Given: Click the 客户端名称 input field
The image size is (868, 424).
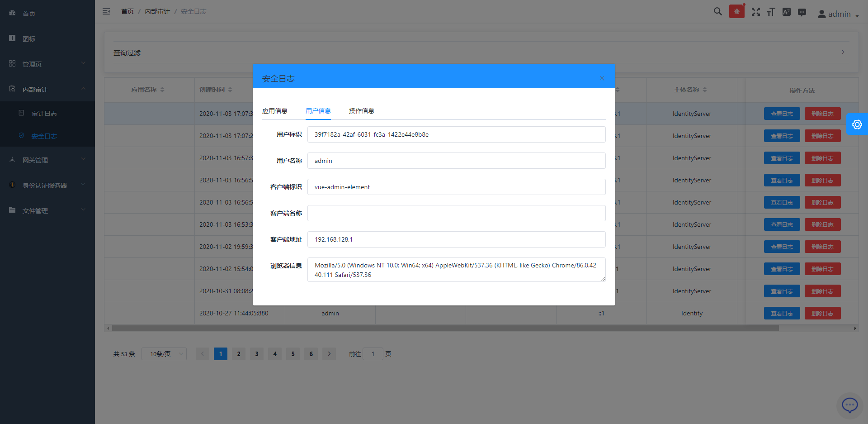Looking at the screenshot, I should 456,213.
